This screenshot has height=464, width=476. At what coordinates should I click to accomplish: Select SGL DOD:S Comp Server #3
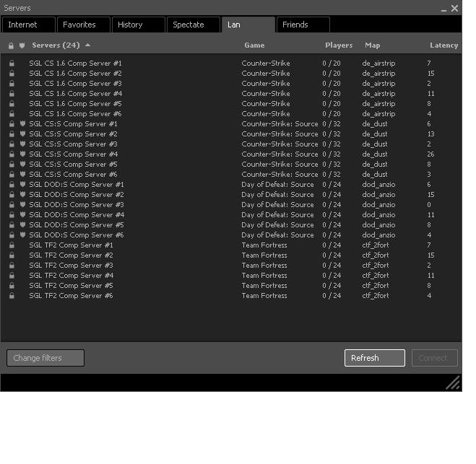click(230, 205)
